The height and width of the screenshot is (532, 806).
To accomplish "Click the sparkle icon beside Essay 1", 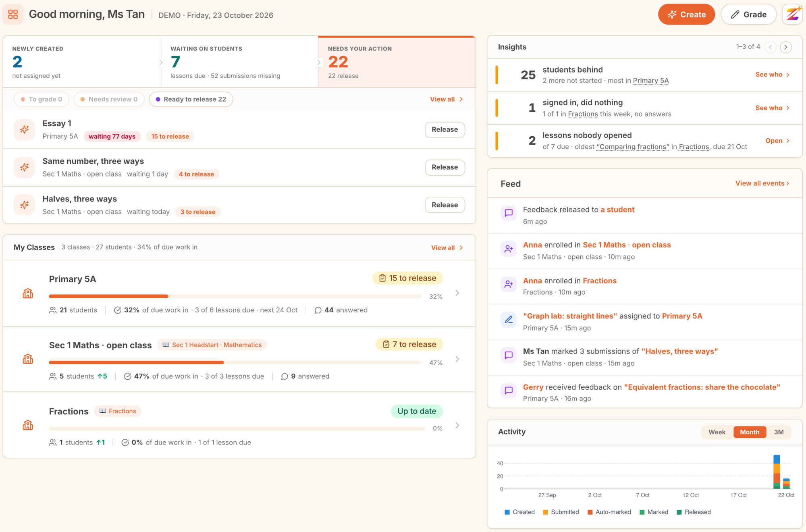I will [x=24, y=130].
